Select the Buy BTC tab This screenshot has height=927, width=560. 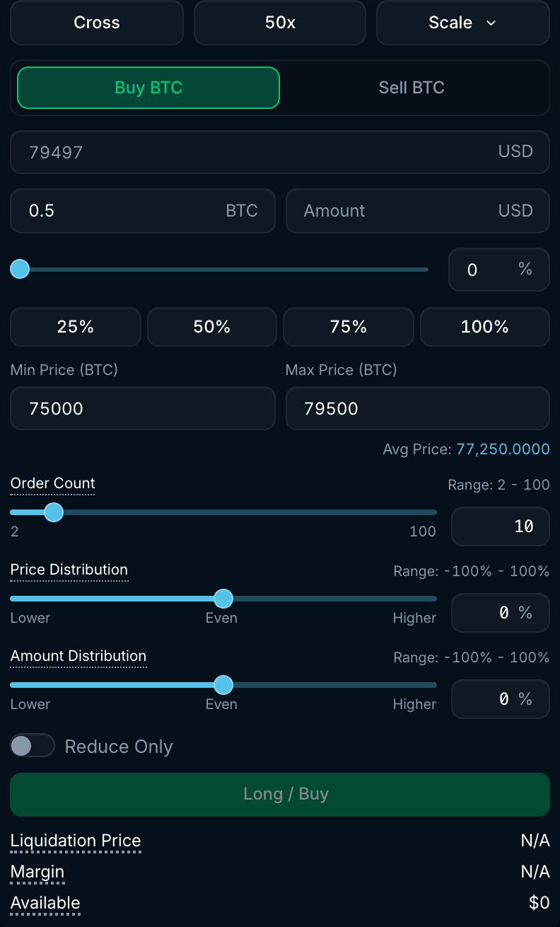click(148, 88)
